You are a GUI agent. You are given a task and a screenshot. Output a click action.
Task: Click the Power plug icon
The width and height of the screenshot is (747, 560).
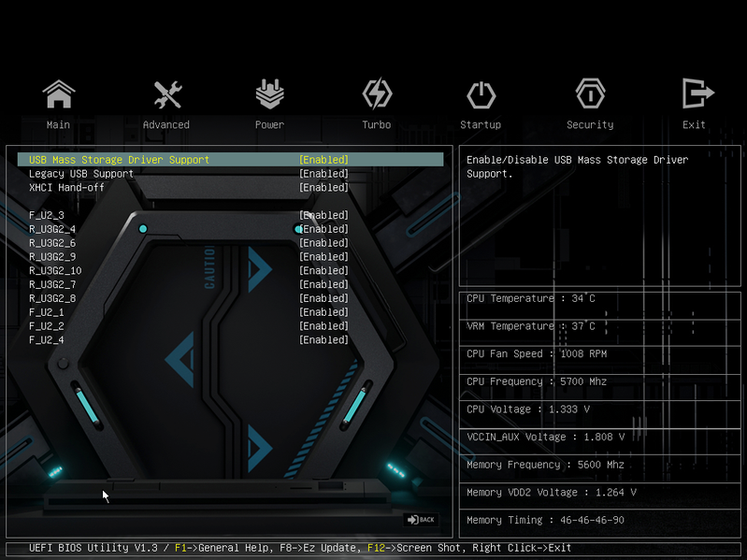269,93
